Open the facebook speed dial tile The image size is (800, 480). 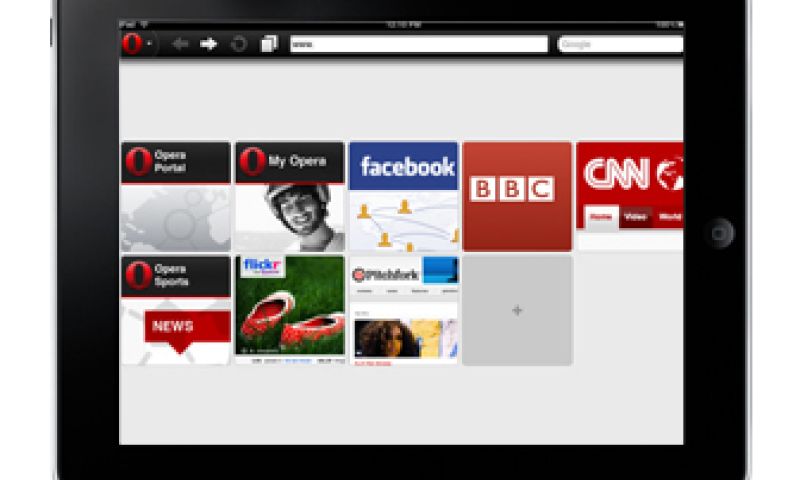[x=404, y=197]
